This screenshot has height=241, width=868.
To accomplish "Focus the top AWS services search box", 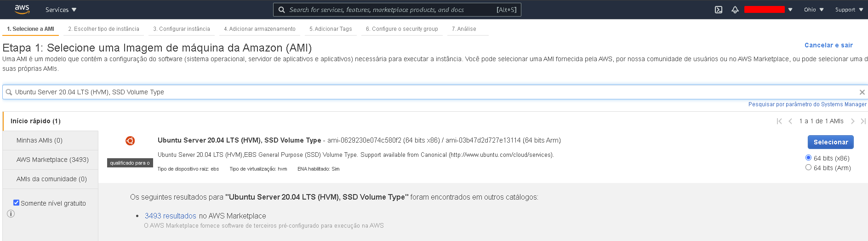I will click(397, 10).
